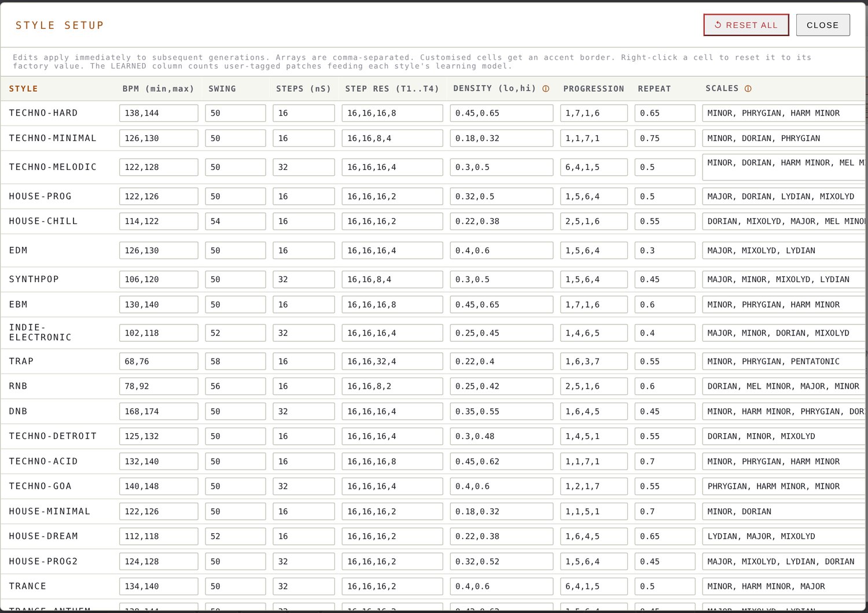Click the HOUSE-CHILL style name
The width and height of the screenshot is (868, 613).
(x=43, y=221)
